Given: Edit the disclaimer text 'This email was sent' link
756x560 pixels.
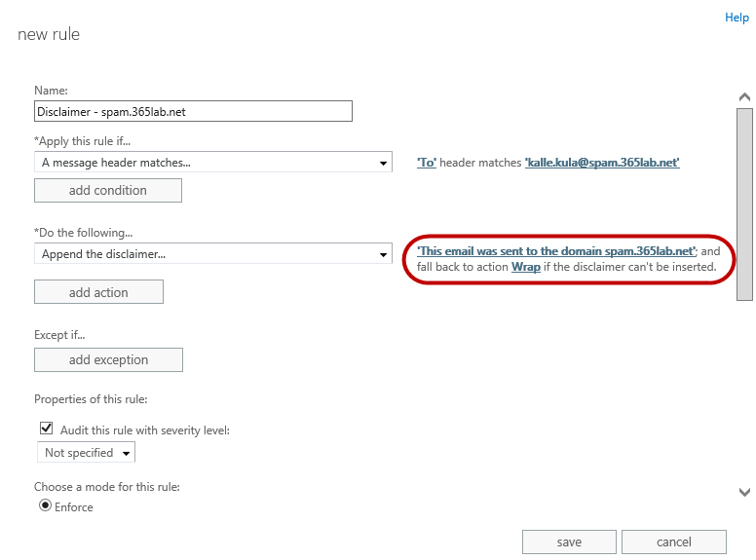Looking at the screenshot, I should click(x=555, y=251).
